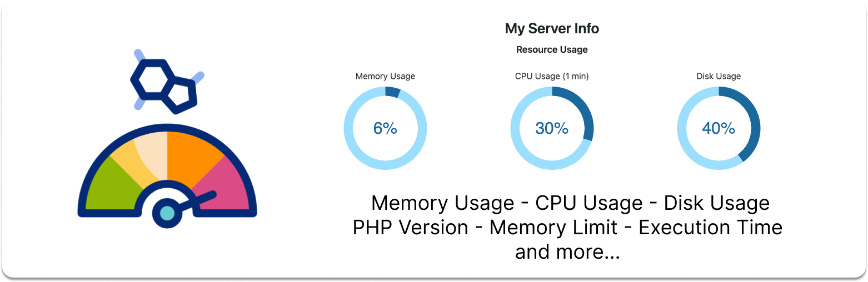868x282 pixels.
Task: Click the CPU Usage (1 min) label
Action: (552, 76)
